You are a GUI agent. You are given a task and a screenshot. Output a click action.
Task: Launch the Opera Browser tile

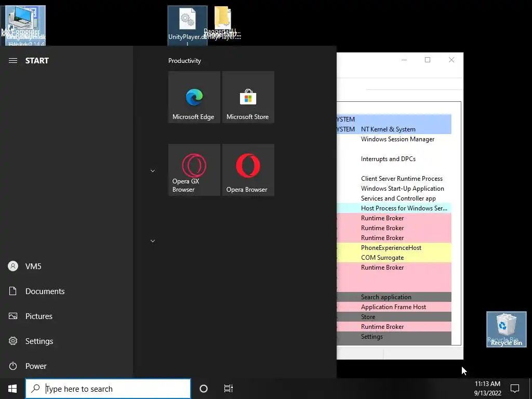(248, 170)
